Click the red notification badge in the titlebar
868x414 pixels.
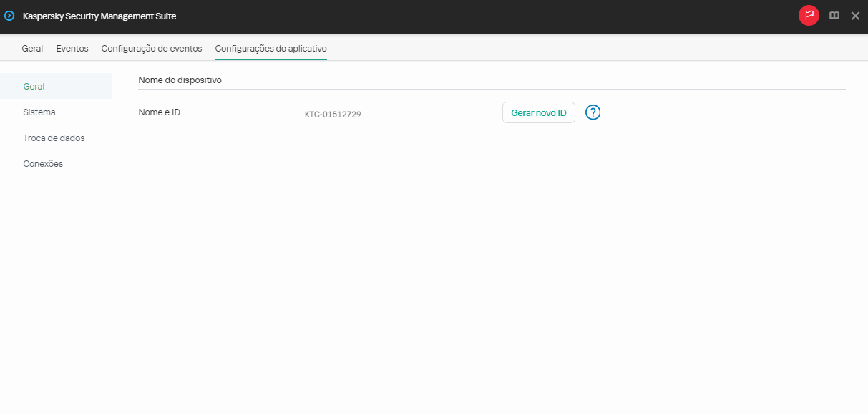click(808, 15)
